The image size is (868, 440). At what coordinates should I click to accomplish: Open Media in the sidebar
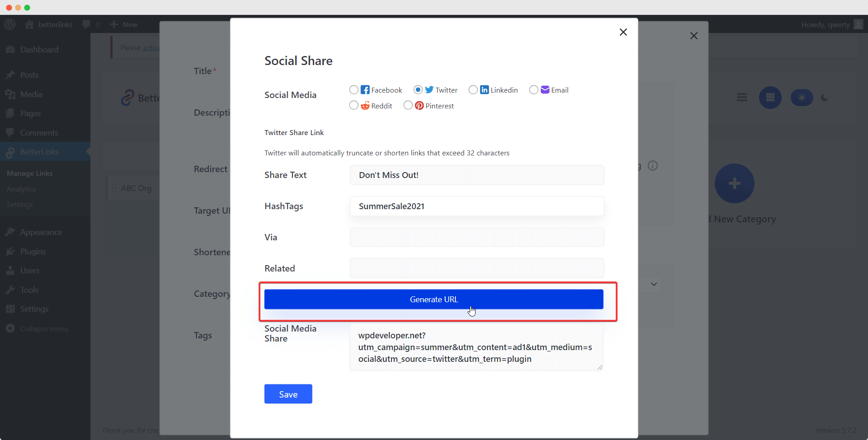tap(32, 94)
